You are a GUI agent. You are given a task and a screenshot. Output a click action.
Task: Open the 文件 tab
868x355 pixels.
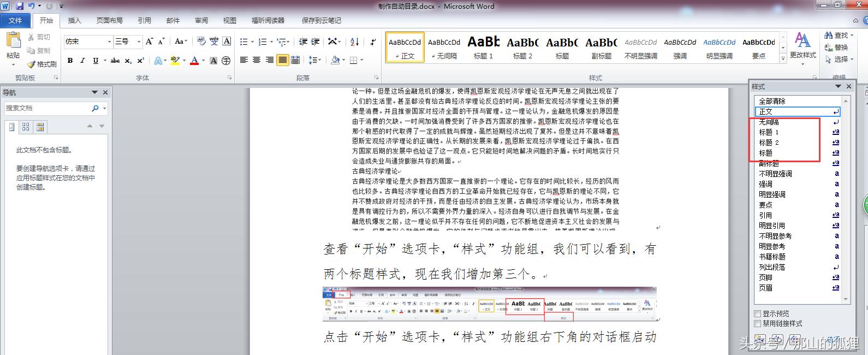[15, 20]
